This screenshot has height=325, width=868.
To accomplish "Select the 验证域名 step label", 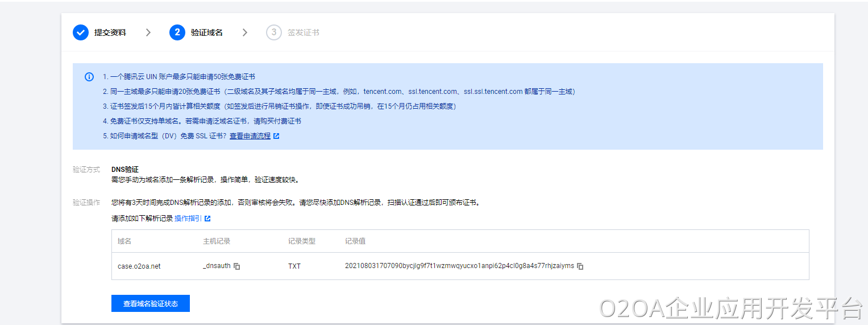I will pos(207,32).
